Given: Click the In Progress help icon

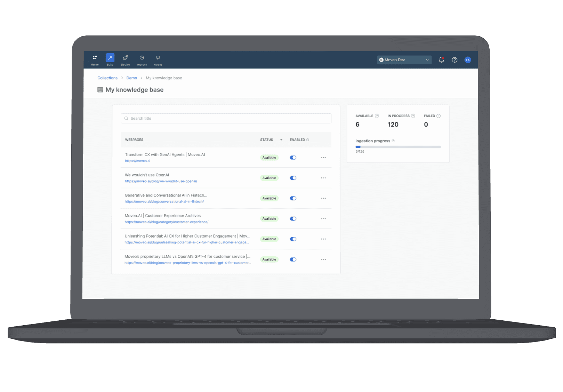Looking at the screenshot, I should coord(413,116).
